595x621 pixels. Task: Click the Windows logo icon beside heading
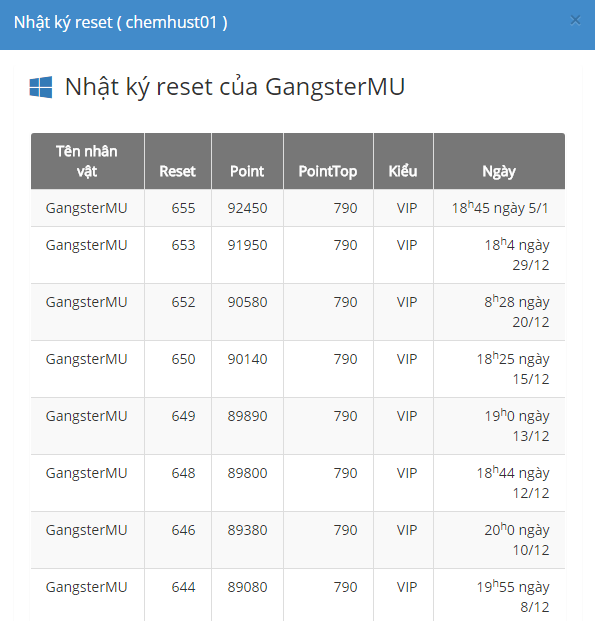[x=41, y=87]
